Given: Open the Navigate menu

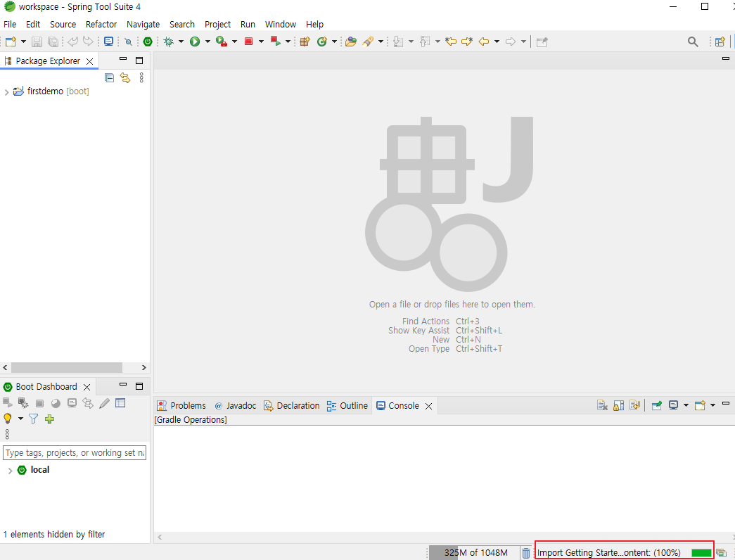Looking at the screenshot, I should pos(143,25).
